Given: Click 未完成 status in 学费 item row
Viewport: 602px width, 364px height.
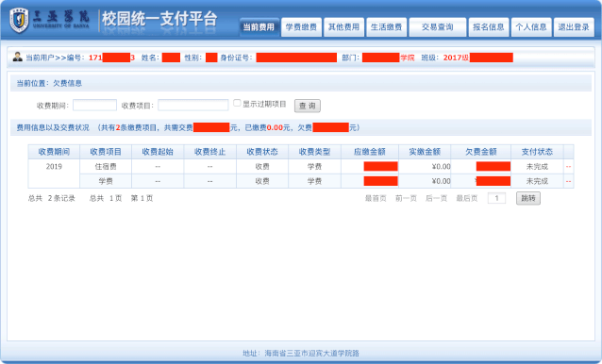Looking at the screenshot, I should click(537, 181).
